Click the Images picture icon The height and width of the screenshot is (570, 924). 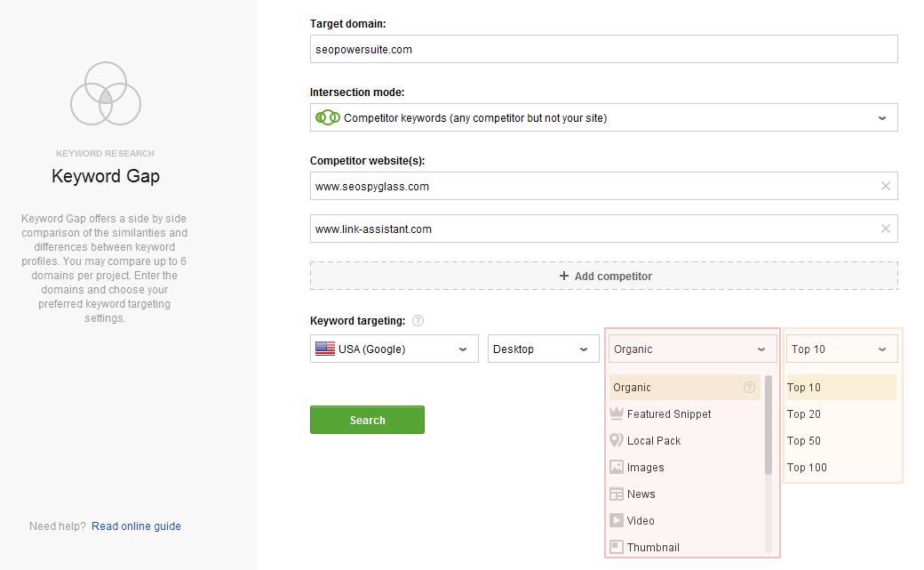tap(617, 467)
